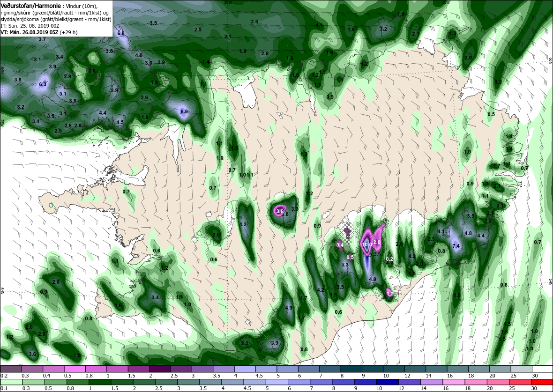This screenshot has width=553, height=392.
Task: Click the 0.1 label under the rain legend
Action: tap(4, 388)
